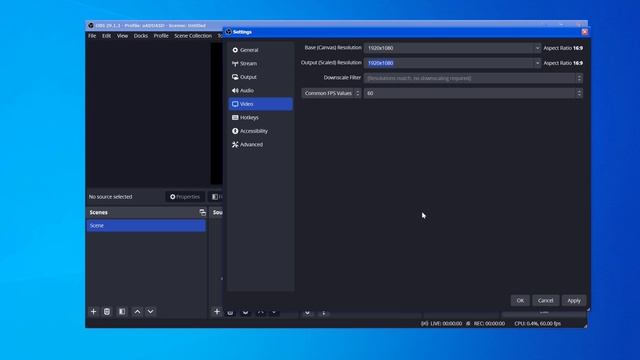This screenshot has width=640, height=360.
Task: Open the Accessibility settings category
Action: 260,131
